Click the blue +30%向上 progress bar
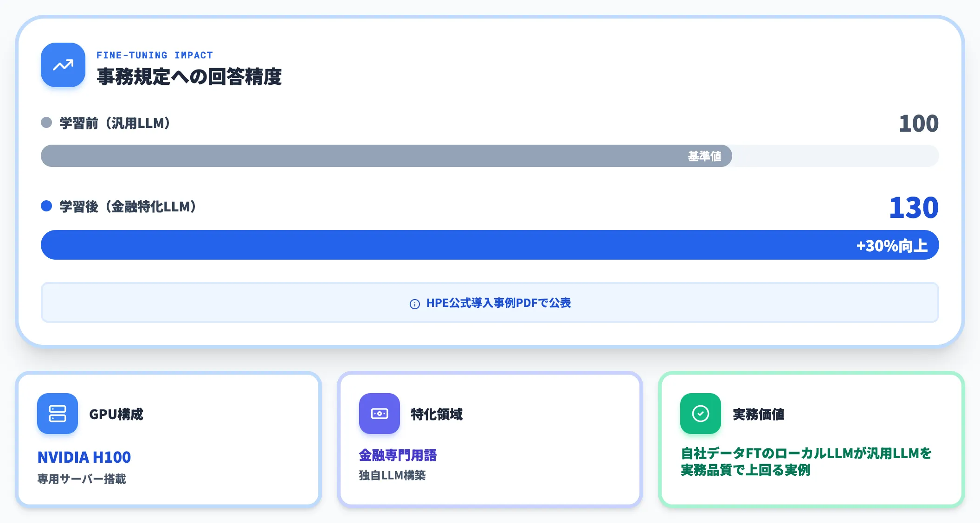The height and width of the screenshot is (523, 980). point(490,245)
